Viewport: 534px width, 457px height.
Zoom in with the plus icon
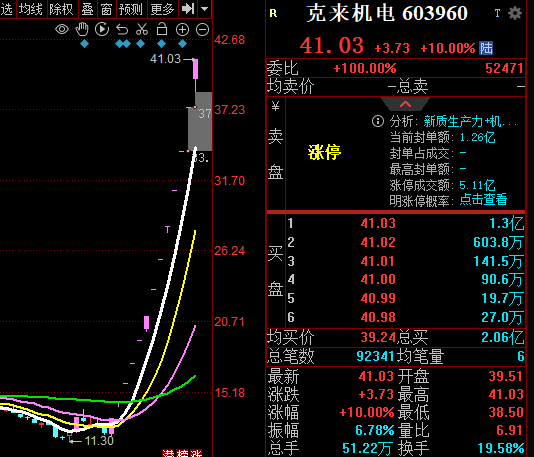(182, 30)
